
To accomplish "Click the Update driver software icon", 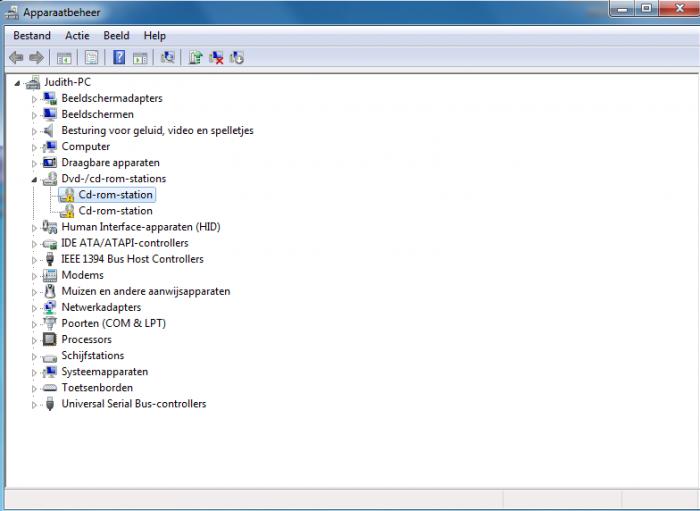I will 195,58.
